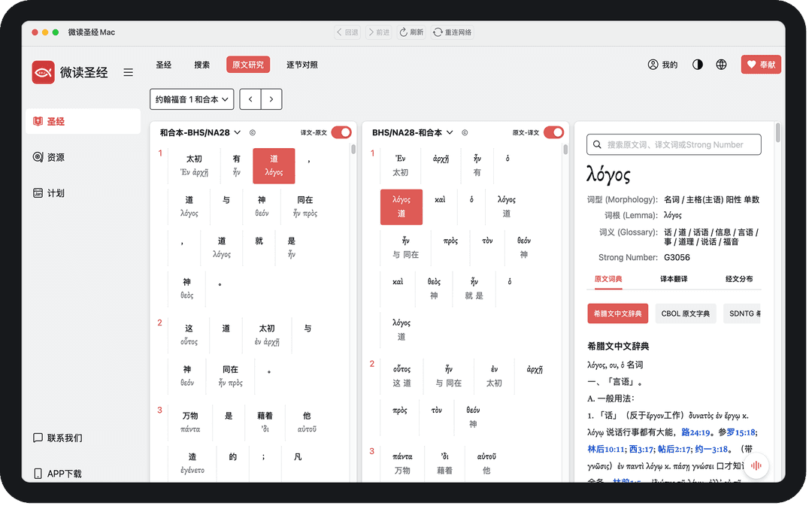The height and width of the screenshot is (509, 812).
Task: Open 我的 user profile icon
Action: (662, 65)
